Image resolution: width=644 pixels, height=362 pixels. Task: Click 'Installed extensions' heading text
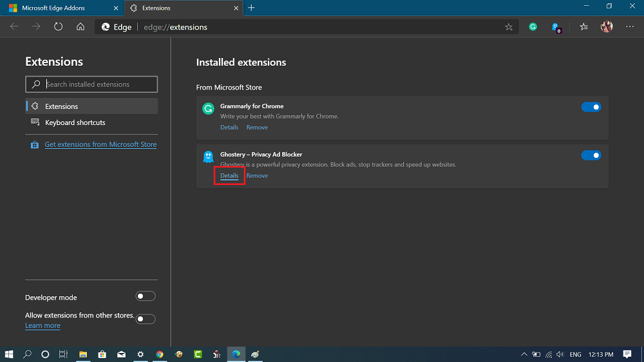(x=241, y=62)
